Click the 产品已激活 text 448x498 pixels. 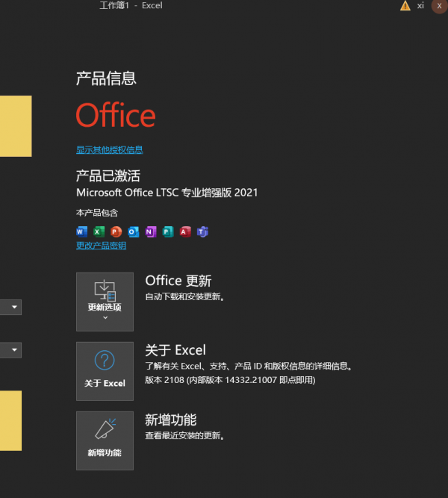108,176
